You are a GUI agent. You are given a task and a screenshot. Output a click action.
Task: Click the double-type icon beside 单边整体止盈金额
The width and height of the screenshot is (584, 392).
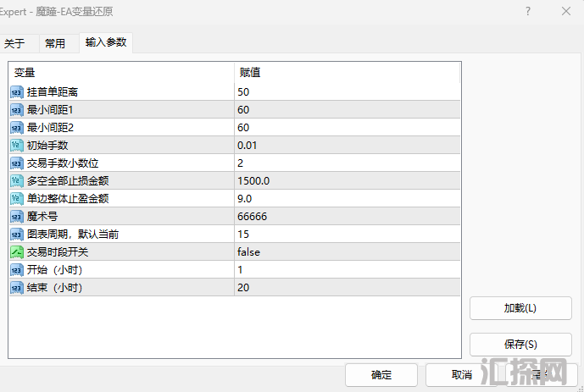pos(17,199)
